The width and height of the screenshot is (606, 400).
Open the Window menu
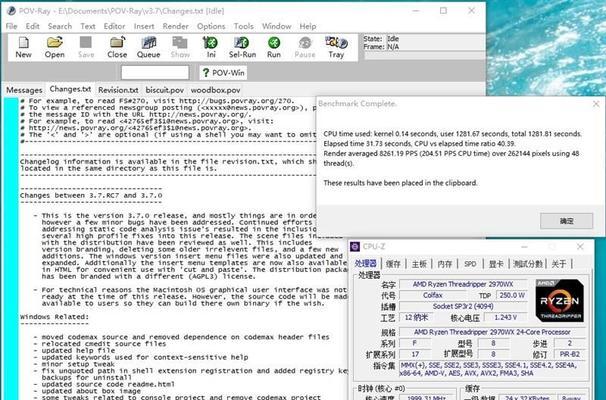[x=277, y=26]
